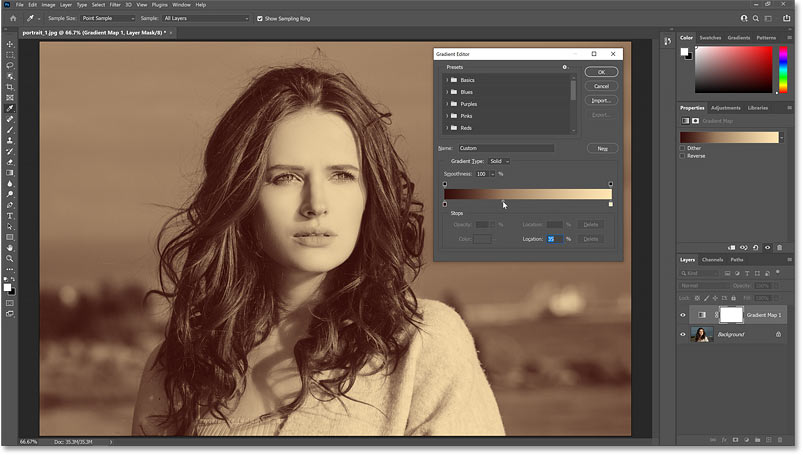Select the Pen tool
This screenshot has height=455, width=803.
10,205
